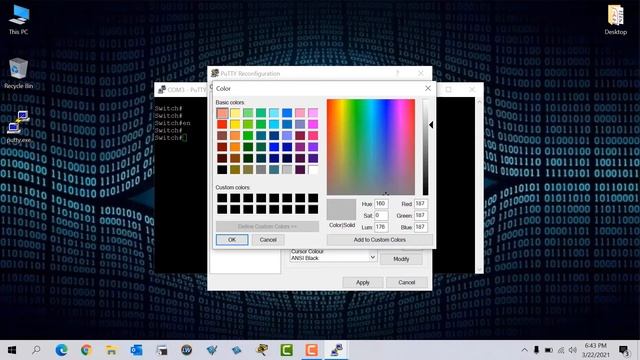Click the Green value field
This screenshot has width=640, height=360.
pyautogui.click(x=421, y=215)
